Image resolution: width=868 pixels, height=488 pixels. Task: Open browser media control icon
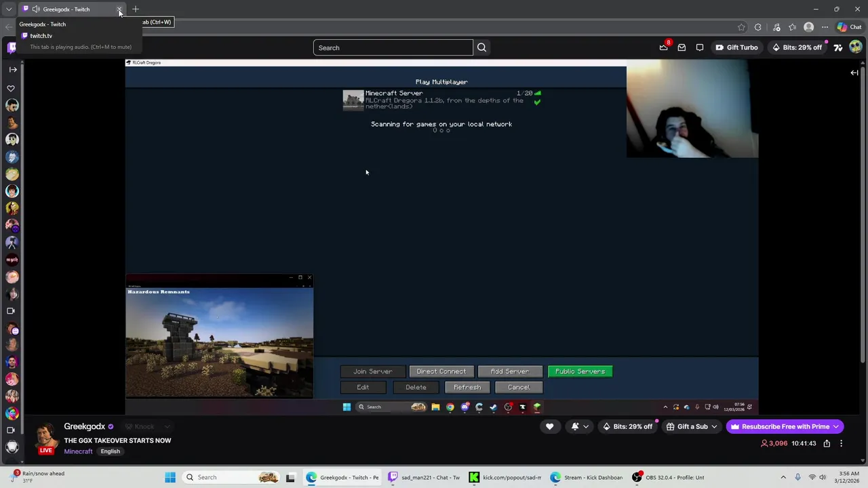coord(776,27)
